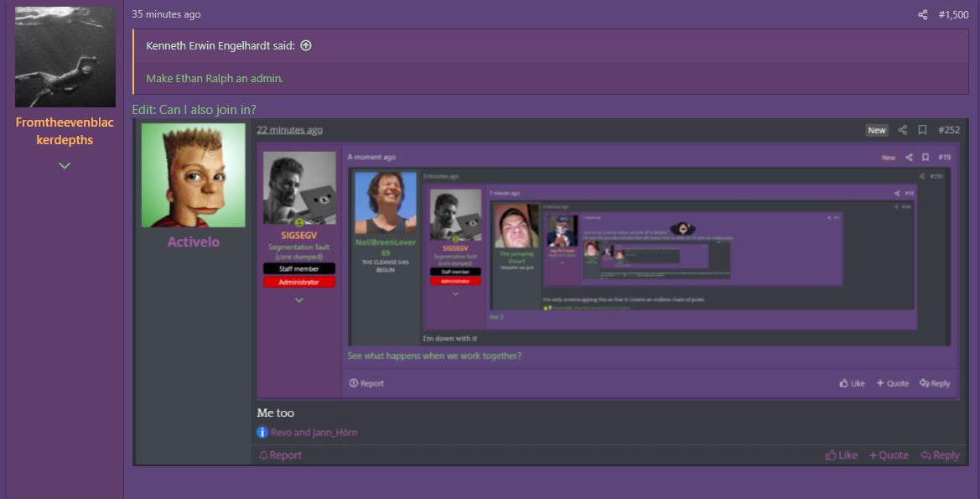This screenshot has height=499, width=980.
Task: Click the bookmark icon on post #19
Action: pyautogui.click(x=926, y=158)
